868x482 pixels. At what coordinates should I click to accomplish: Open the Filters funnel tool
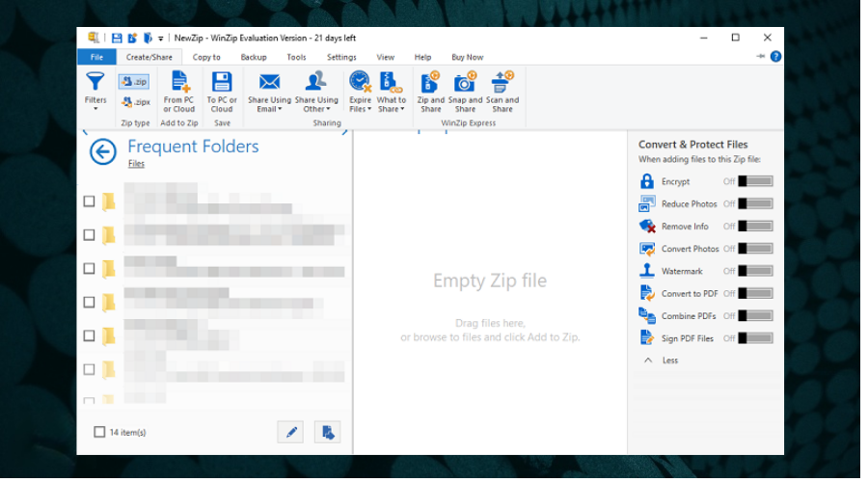[x=95, y=92]
